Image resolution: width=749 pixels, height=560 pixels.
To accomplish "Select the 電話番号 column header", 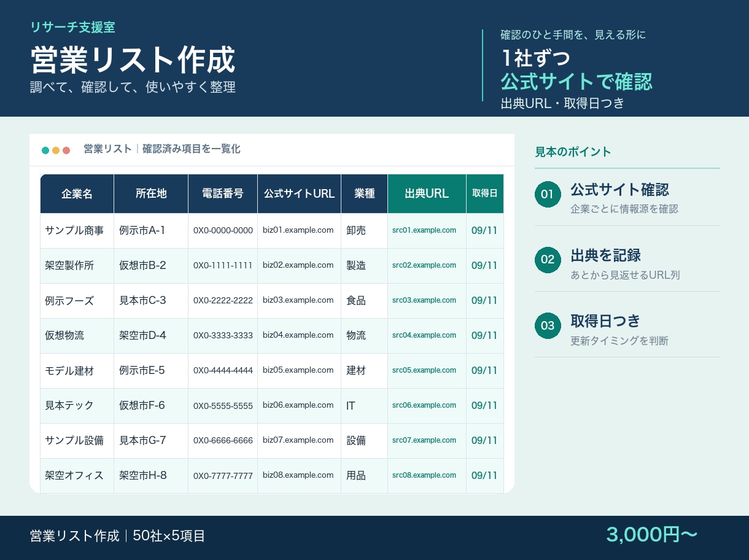I will coord(223,194).
